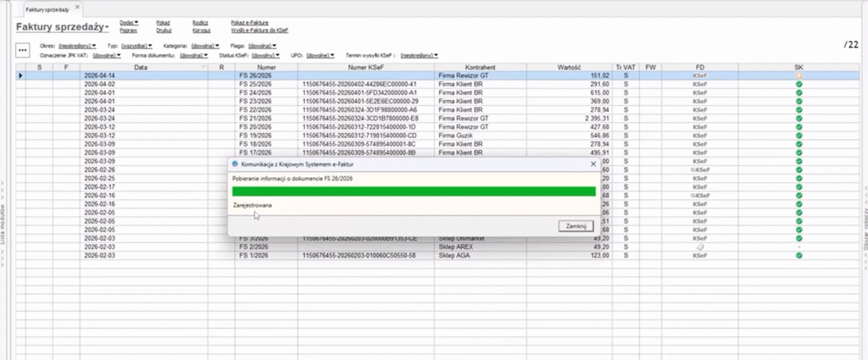This screenshot has height=360, width=868.
Task: Click the current row arrow indicator
Action: pyautogui.click(x=21, y=75)
